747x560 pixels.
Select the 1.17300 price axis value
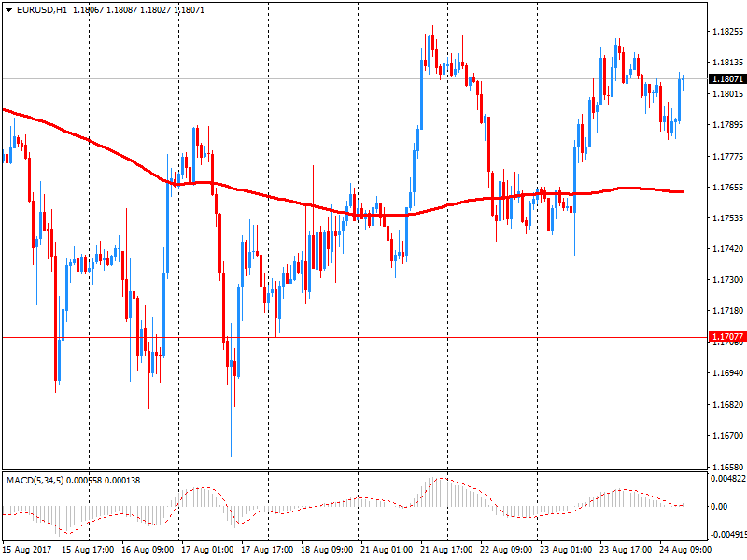coord(727,279)
